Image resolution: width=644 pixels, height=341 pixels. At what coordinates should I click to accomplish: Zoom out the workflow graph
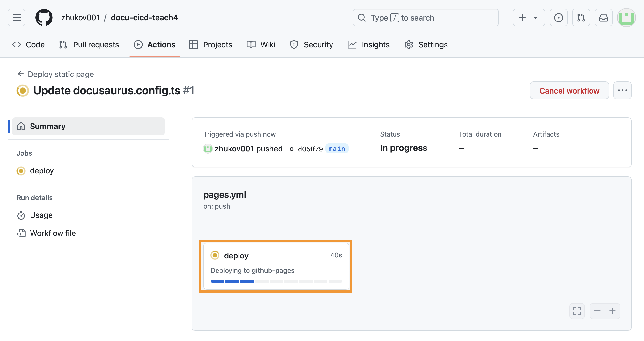tap(597, 311)
